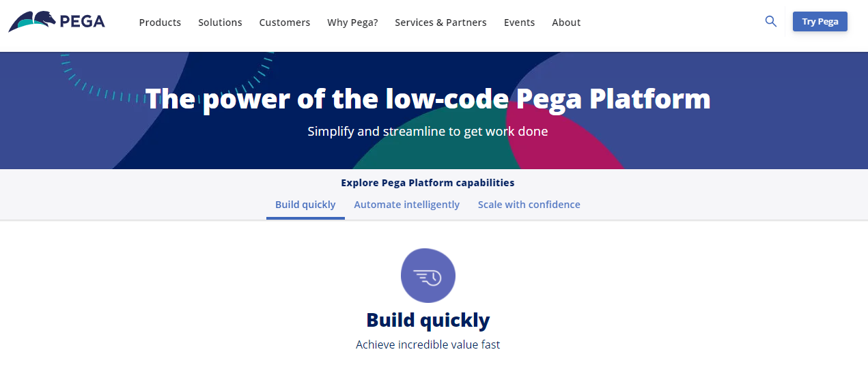Switch to Automate intelligently tab
The width and height of the screenshot is (868, 367).
(406, 205)
